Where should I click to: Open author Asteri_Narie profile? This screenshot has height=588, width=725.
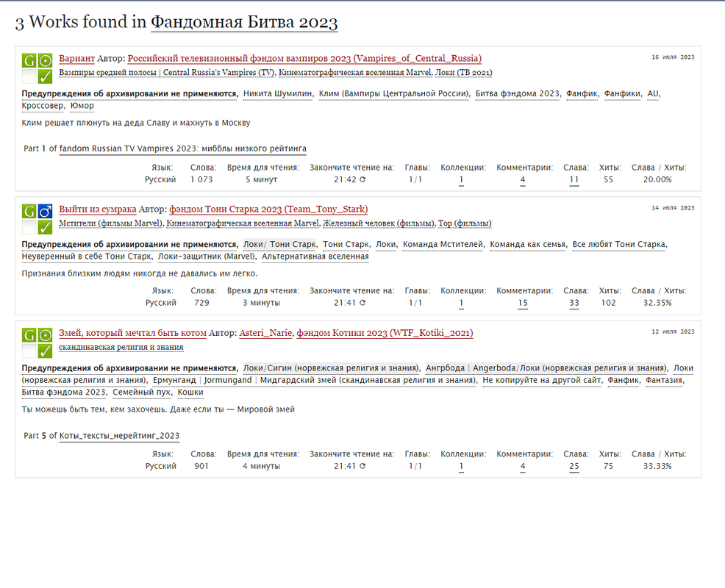[x=265, y=333]
